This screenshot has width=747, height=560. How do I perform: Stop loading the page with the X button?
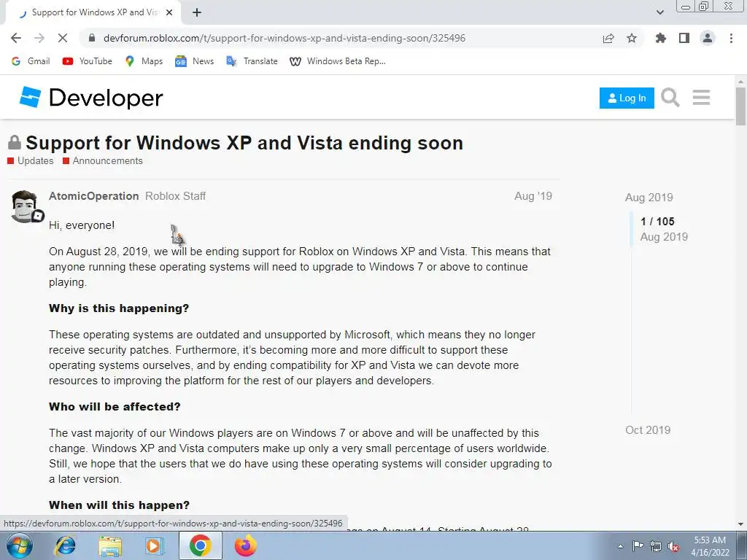(63, 38)
